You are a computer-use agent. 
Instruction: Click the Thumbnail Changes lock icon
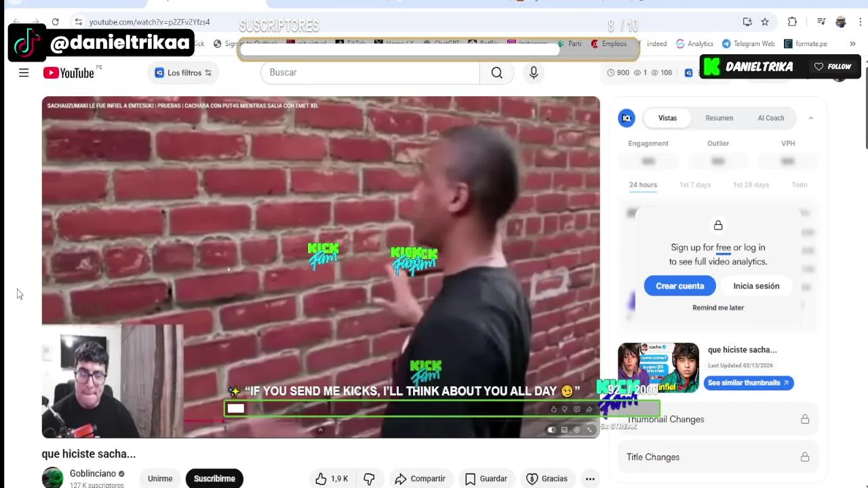(805, 420)
